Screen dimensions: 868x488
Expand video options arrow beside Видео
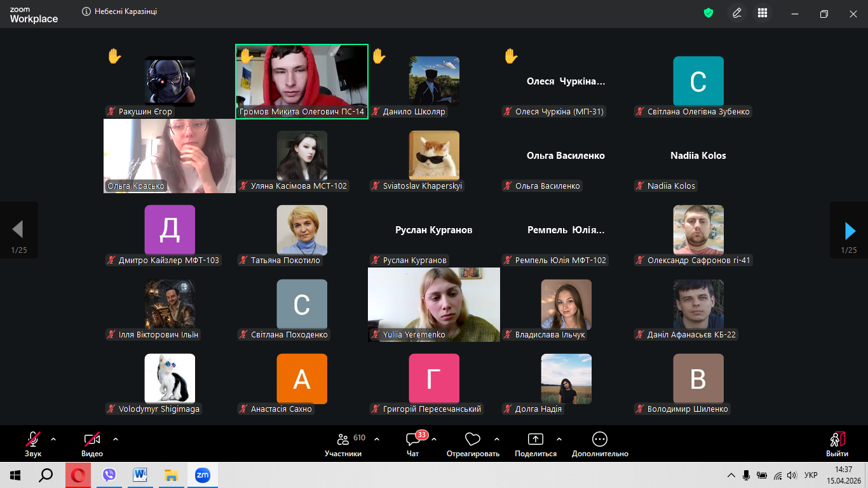(x=116, y=439)
